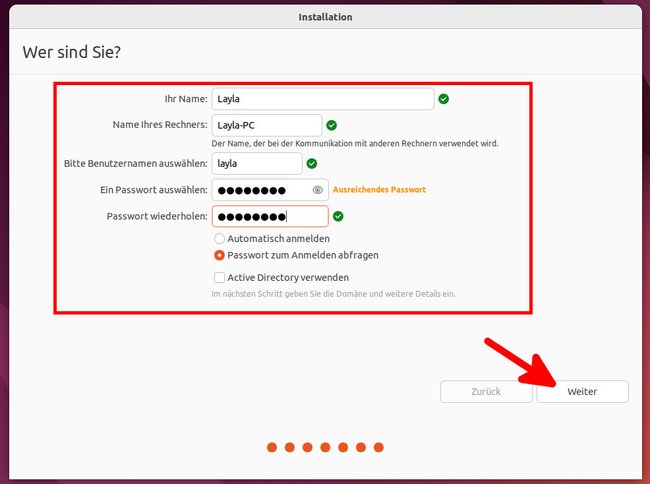650x484 pixels.
Task: Click green checkmark next to Layla-PC field
Action: coord(332,125)
